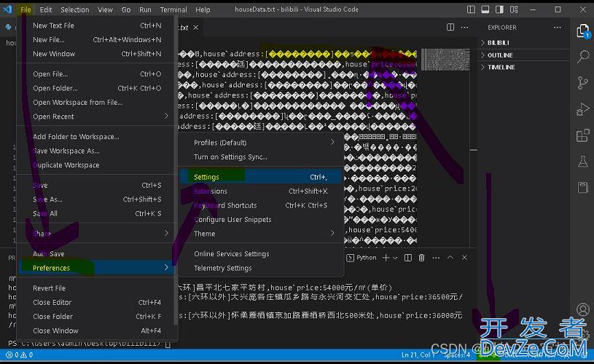The height and width of the screenshot is (364, 594).
Task: Toggle Panel layout icon
Action: [x=485, y=9]
